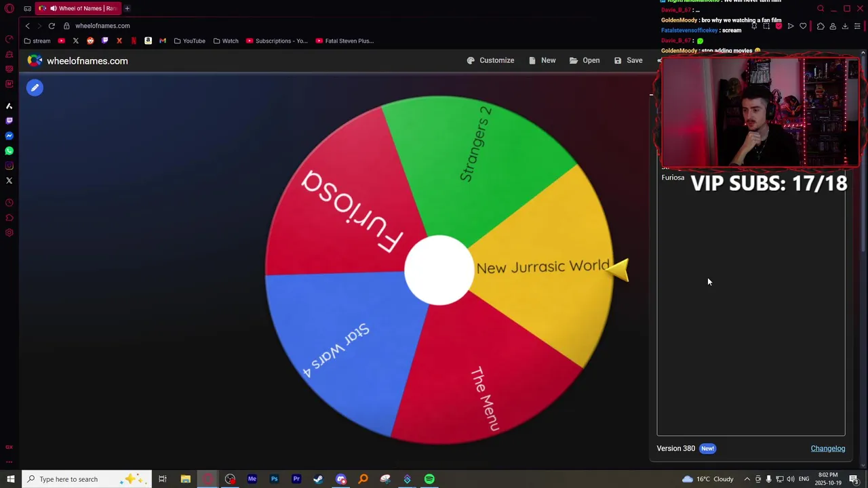
Task: Open the Windows Start menu
Action: [x=10, y=479]
